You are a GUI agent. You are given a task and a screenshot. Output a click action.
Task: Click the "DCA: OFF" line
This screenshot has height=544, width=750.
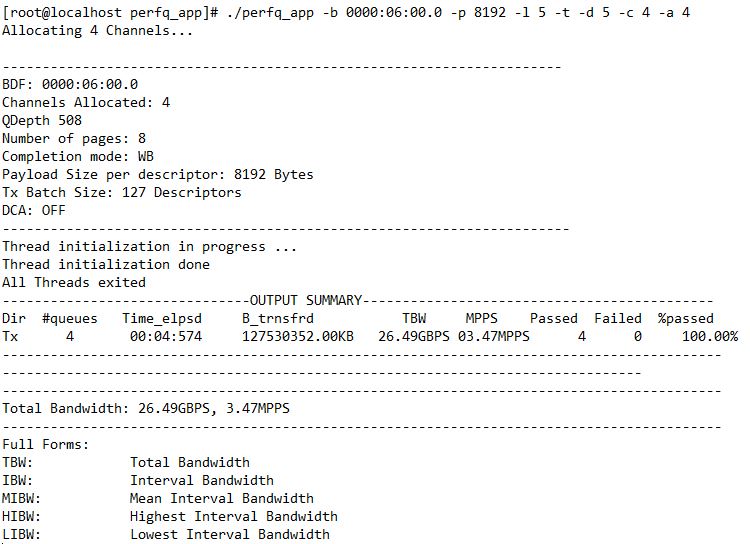(x=34, y=210)
